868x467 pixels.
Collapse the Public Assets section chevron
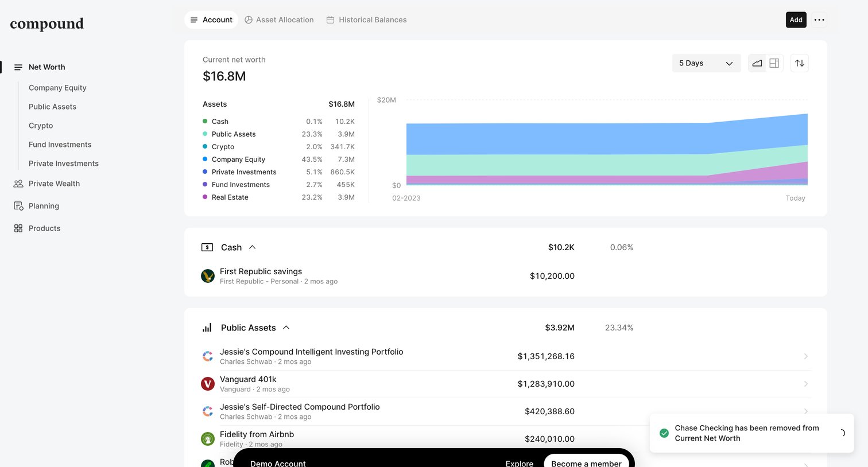(x=286, y=328)
